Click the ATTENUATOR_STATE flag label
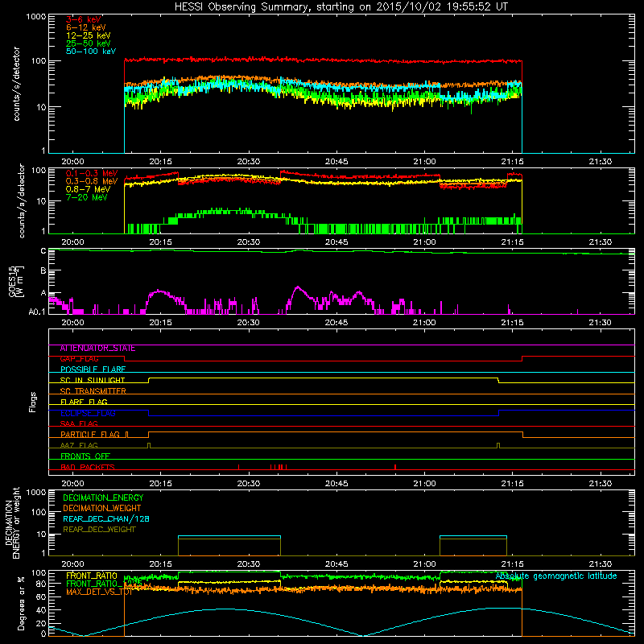The width and height of the screenshot is (644, 644). [97, 349]
